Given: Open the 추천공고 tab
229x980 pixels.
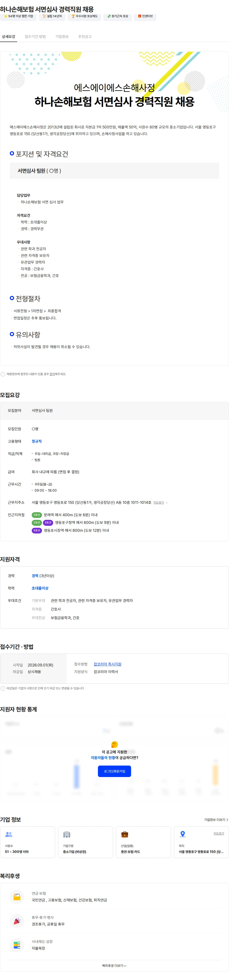Looking at the screenshot, I should click(85, 37).
